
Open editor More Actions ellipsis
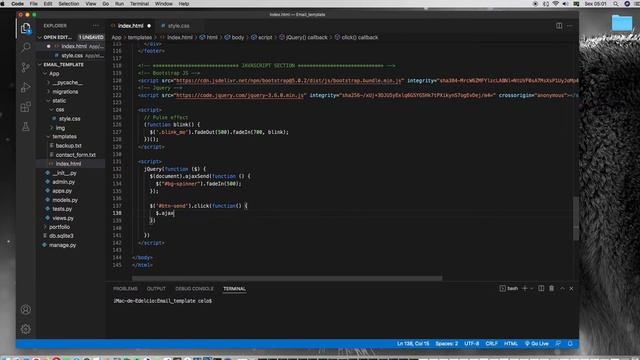click(570, 26)
